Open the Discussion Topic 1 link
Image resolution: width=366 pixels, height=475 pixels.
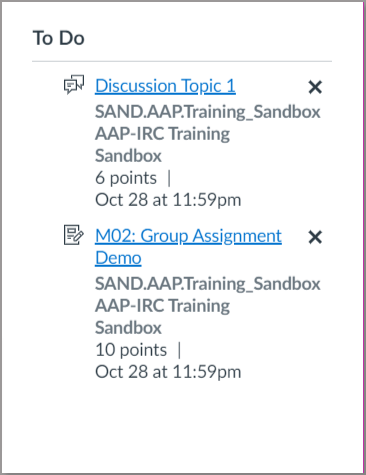165,86
